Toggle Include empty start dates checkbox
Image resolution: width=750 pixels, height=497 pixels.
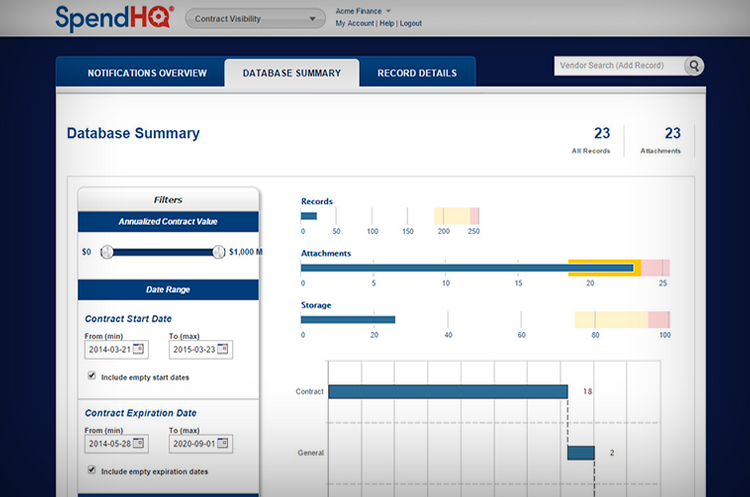click(x=92, y=377)
